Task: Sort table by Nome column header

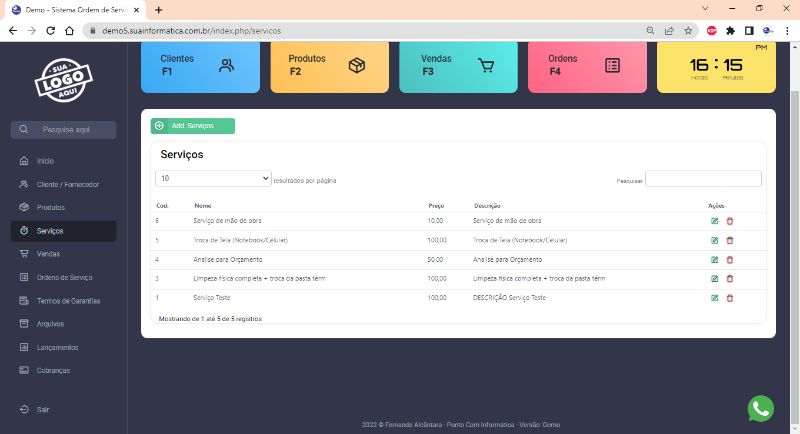Action: 203,205
